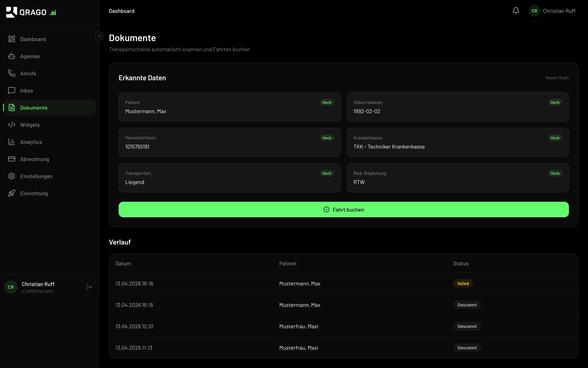This screenshot has width=588, height=368.
Task: Click the Patient column header in Verlauf
Action: (x=288, y=263)
